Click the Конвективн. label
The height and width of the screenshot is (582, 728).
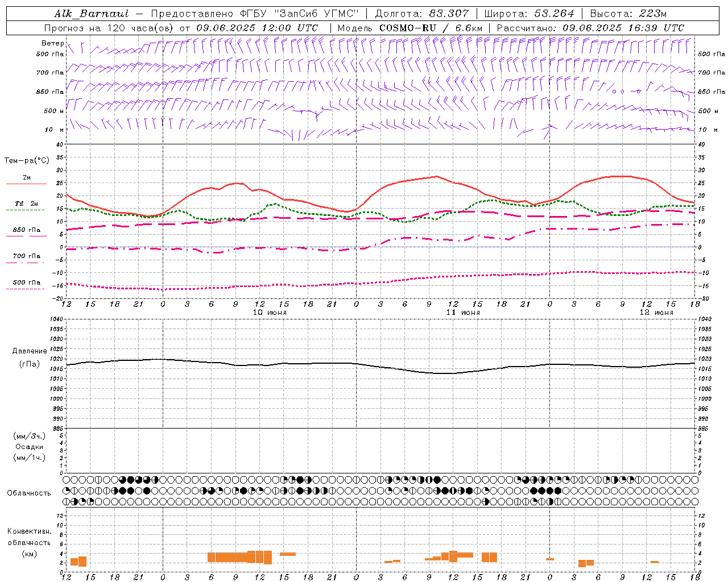tap(30, 531)
